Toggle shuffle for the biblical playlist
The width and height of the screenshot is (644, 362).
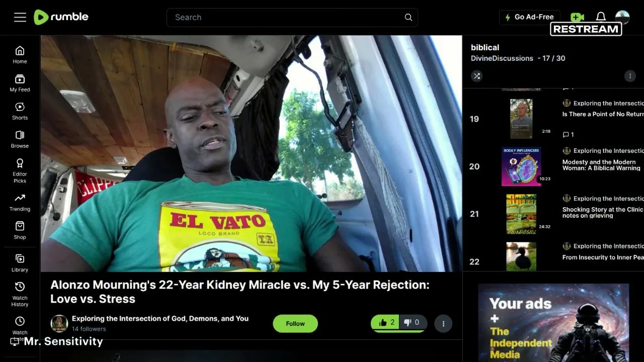click(476, 76)
